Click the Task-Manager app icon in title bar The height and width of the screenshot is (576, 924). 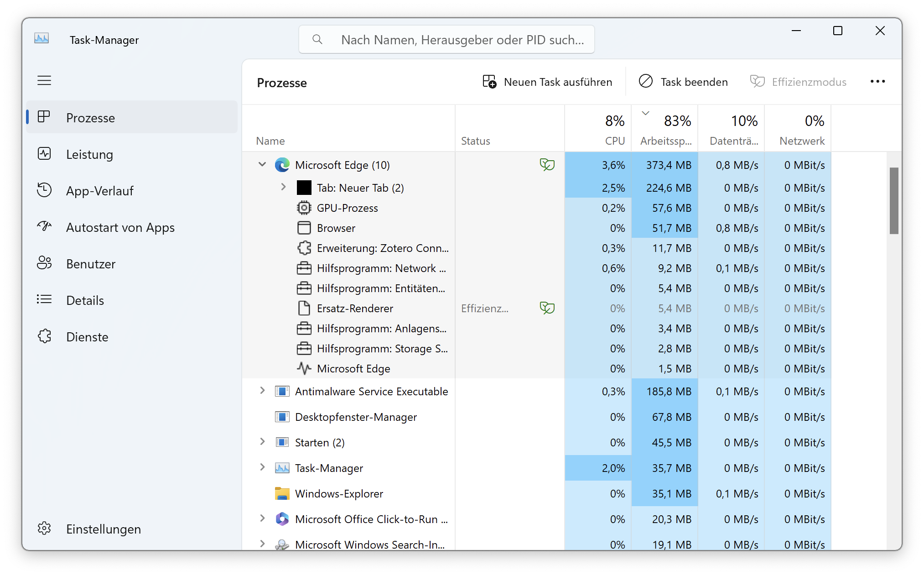(42, 39)
